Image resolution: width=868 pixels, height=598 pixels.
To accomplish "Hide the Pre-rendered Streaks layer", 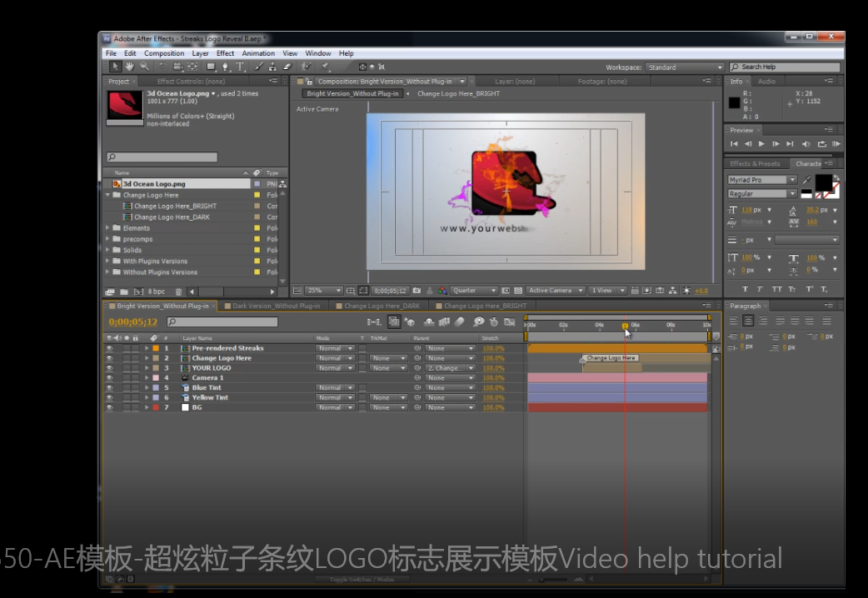I will [109, 348].
